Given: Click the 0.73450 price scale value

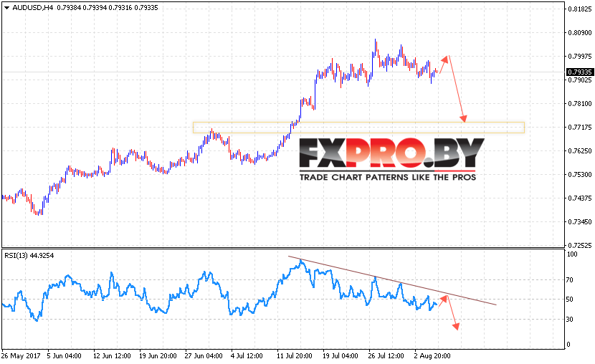Looking at the screenshot, I should point(580,222).
